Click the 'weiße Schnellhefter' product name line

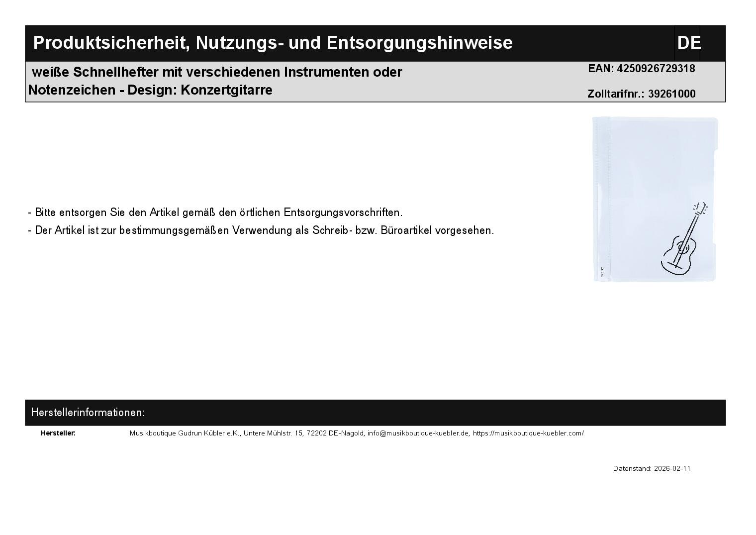click(x=217, y=72)
